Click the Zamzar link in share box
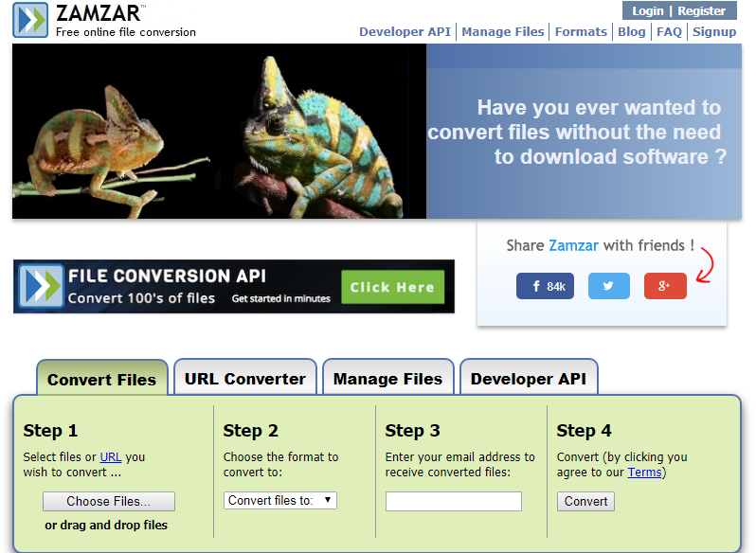The width and height of the screenshot is (756, 553). (x=573, y=245)
